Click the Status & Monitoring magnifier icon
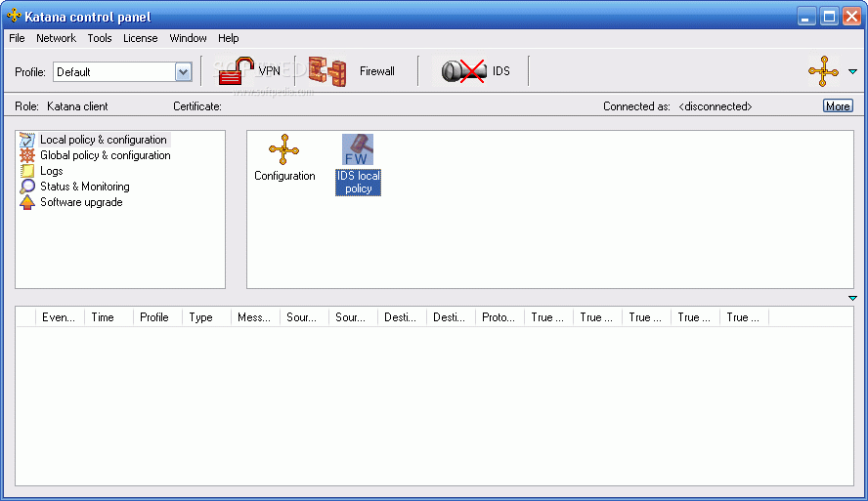This screenshot has width=868, height=501. [x=27, y=187]
